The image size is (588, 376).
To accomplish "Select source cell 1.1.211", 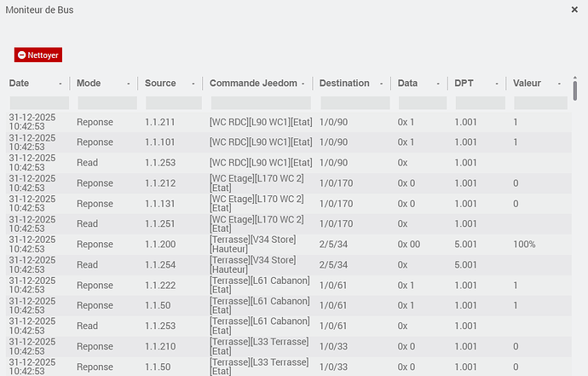I will tap(159, 122).
